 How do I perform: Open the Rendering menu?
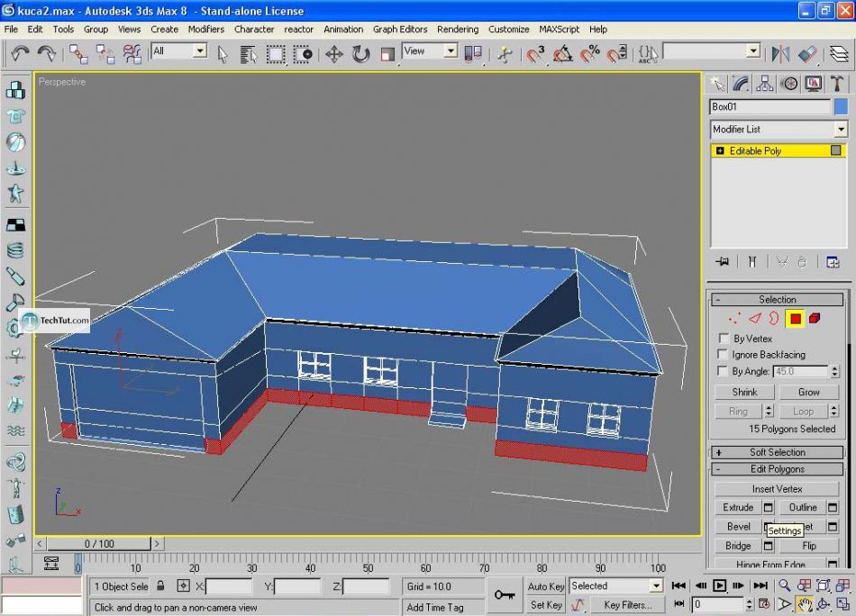click(458, 30)
